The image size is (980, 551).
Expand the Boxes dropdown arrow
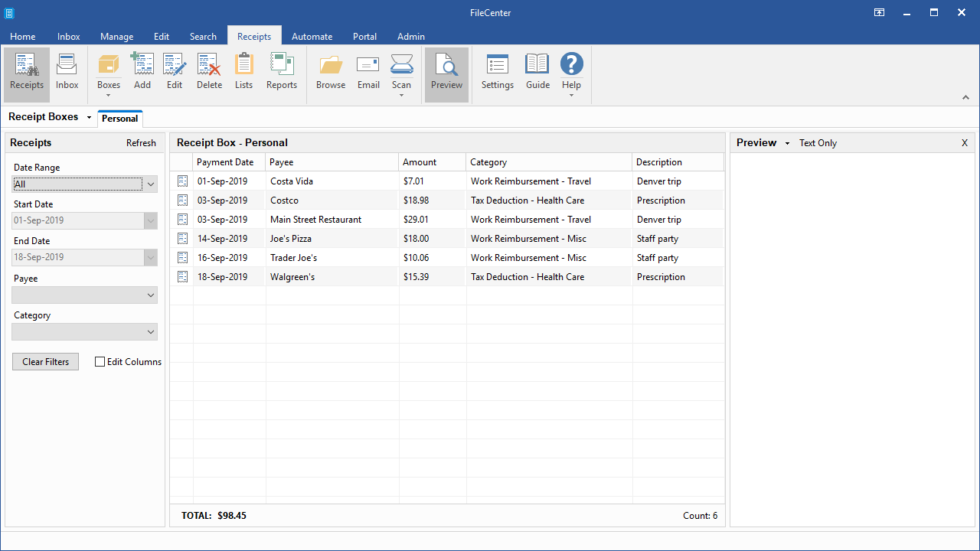tap(109, 95)
